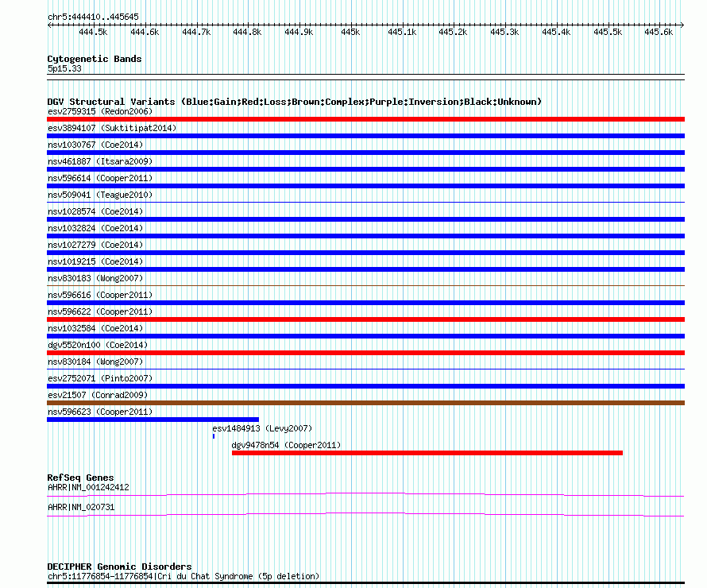
Task: Select the nsv1027279 (Coe2014) variant label
Action: 95,245
